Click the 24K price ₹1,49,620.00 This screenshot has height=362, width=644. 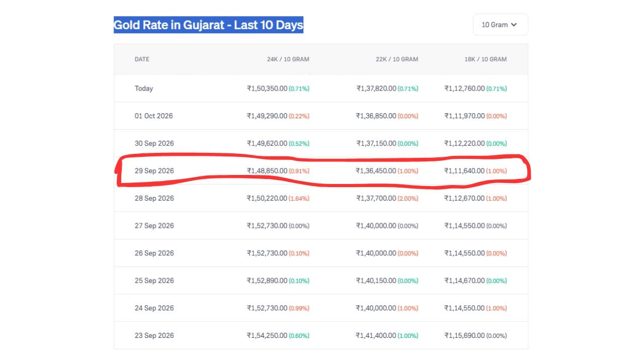[x=267, y=143]
